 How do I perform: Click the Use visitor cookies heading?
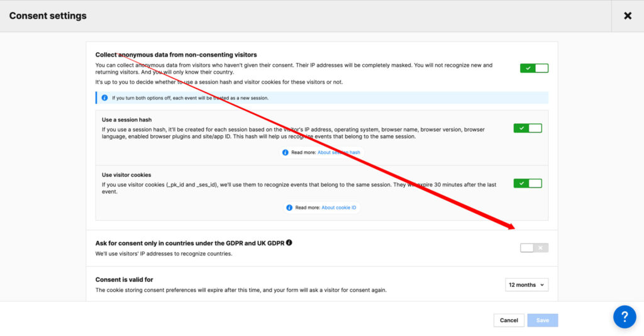coord(126,175)
